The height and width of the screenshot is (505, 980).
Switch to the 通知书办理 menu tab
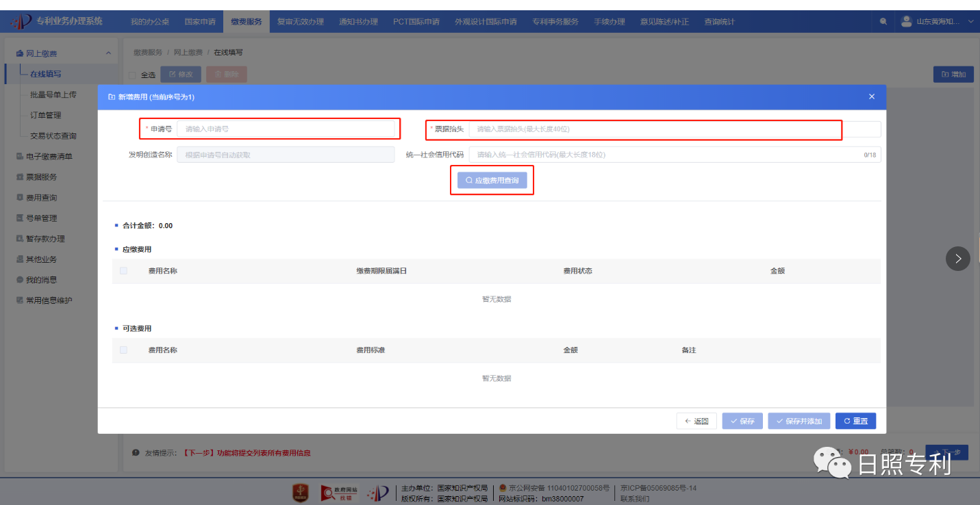click(358, 22)
